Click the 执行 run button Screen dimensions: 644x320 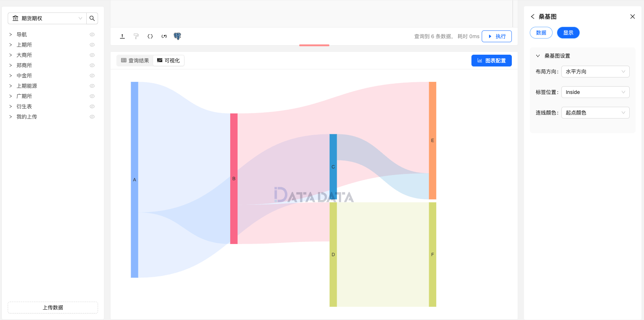497,36
